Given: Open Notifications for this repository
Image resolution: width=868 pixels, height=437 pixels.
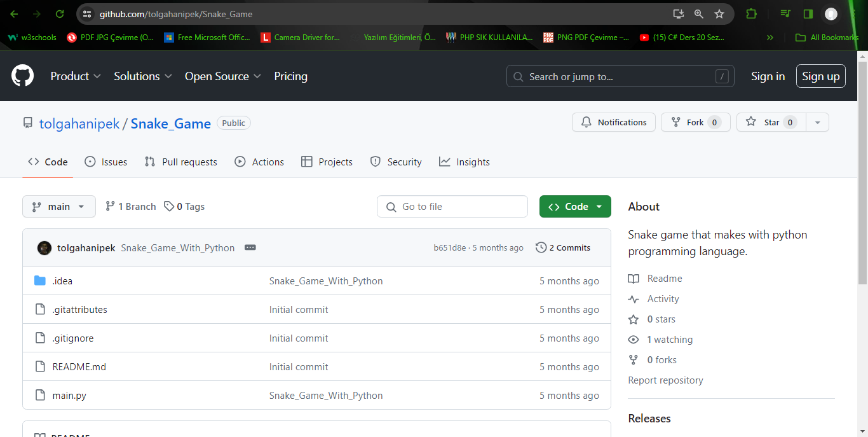Looking at the screenshot, I should pyautogui.click(x=613, y=122).
